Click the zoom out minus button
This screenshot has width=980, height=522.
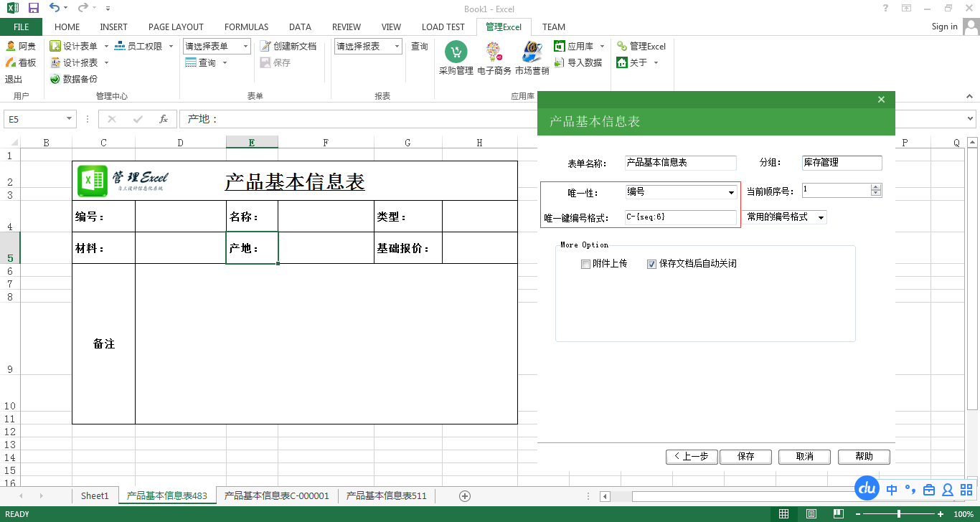857,514
